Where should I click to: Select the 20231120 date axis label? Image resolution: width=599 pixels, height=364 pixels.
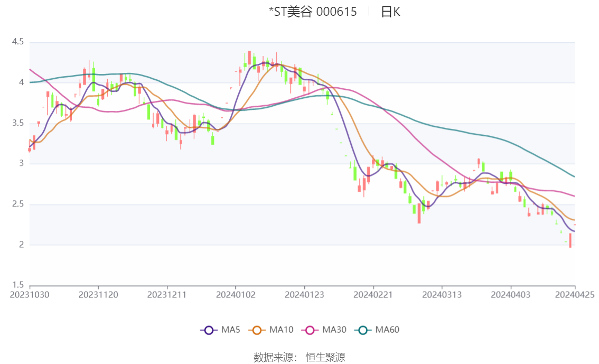coord(98,295)
